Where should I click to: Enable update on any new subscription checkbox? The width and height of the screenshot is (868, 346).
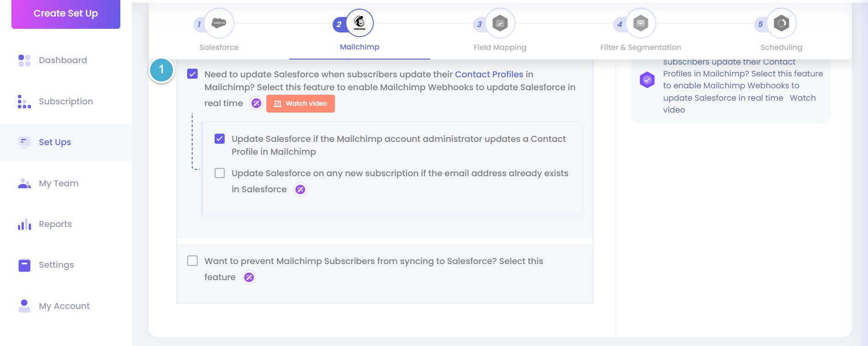tap(220, 173)
